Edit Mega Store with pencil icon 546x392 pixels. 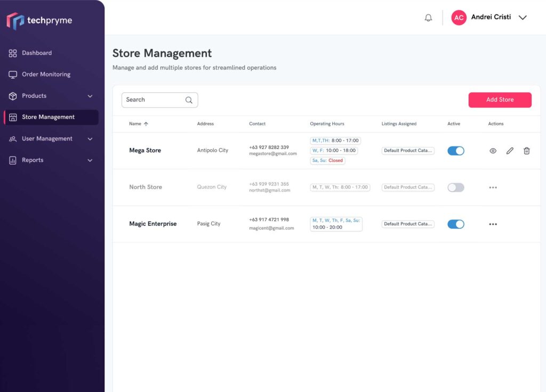click(510, 151)
